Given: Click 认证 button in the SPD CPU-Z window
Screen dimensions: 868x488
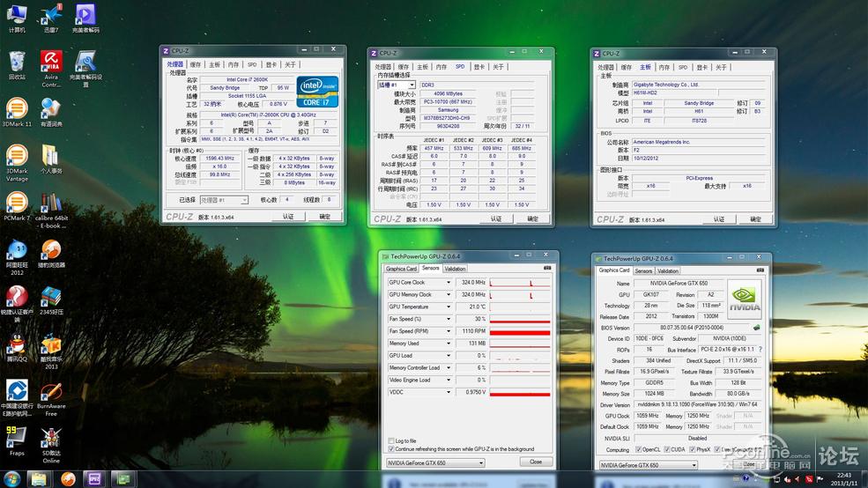Looking at the screenshot, I should pyautogui.click(x=496, y=218).
